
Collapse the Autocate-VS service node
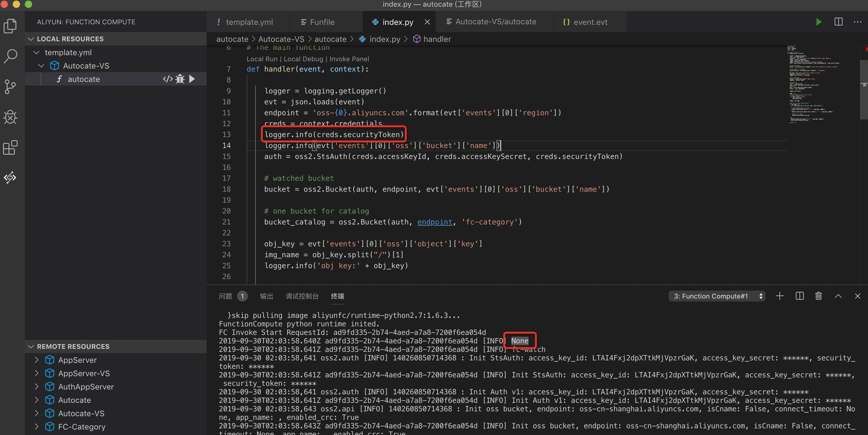(x=41, y=66)
